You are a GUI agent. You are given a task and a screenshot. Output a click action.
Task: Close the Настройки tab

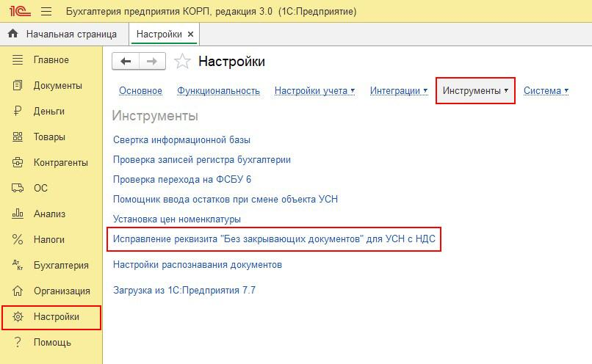(191, 34)
